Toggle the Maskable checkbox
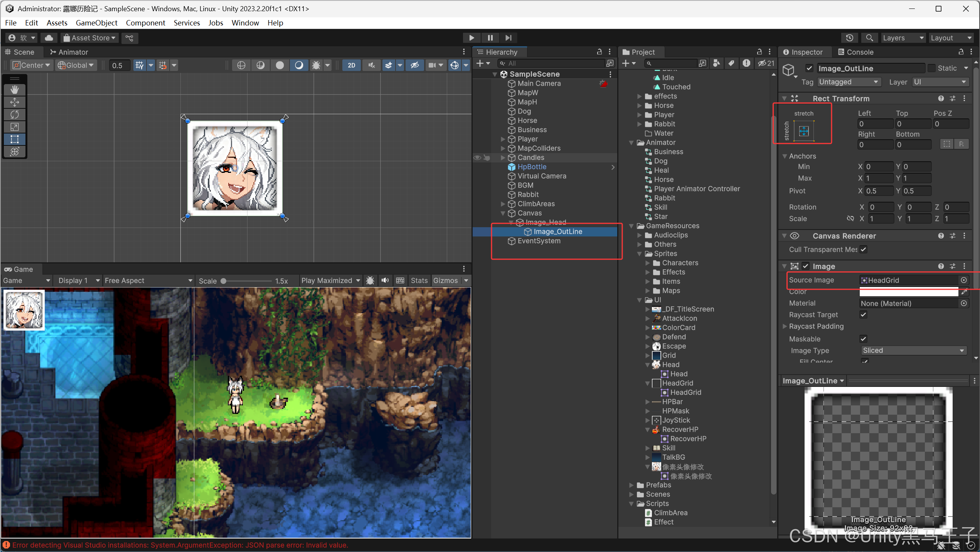 [x=863, y=339]
